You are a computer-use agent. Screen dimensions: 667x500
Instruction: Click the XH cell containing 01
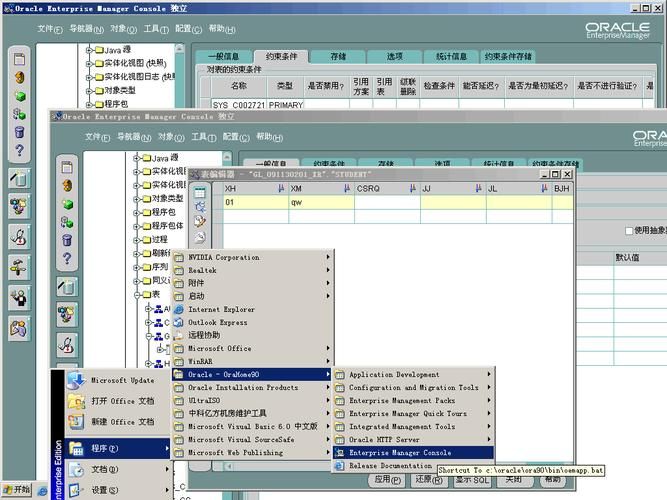point(256,202)
